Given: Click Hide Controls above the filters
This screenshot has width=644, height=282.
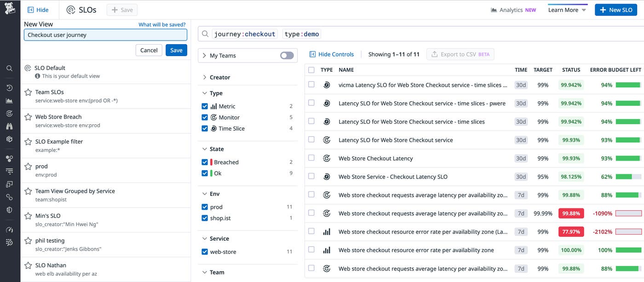Looking at the screenshot, I should click(x=332, y=54).
